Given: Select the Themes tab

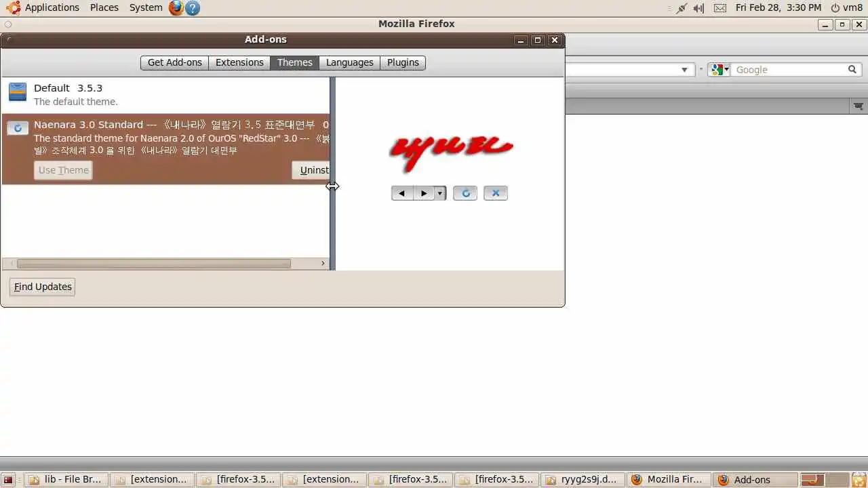Looking at the screenshot, I should point(294,62).
